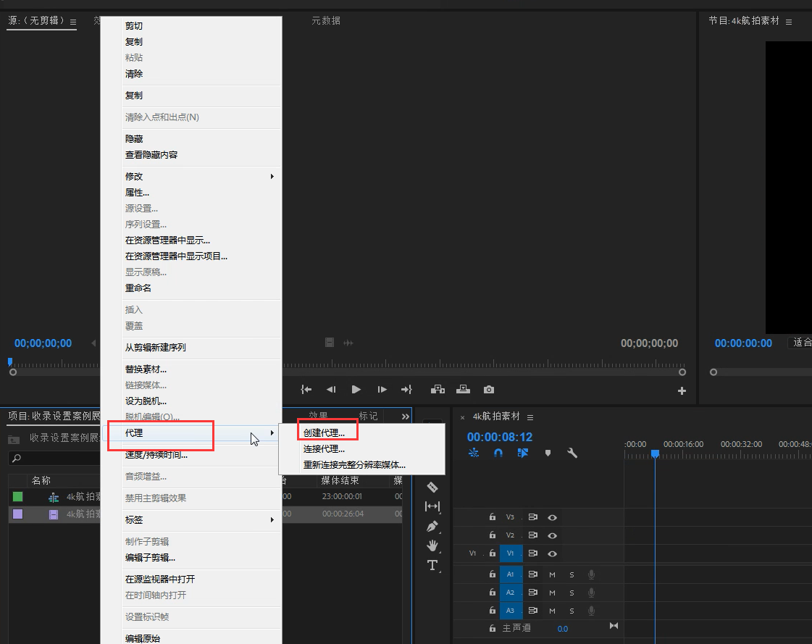This screenshot has width=812, height=644.
Task: Select the Type tool
Action: 432,566
